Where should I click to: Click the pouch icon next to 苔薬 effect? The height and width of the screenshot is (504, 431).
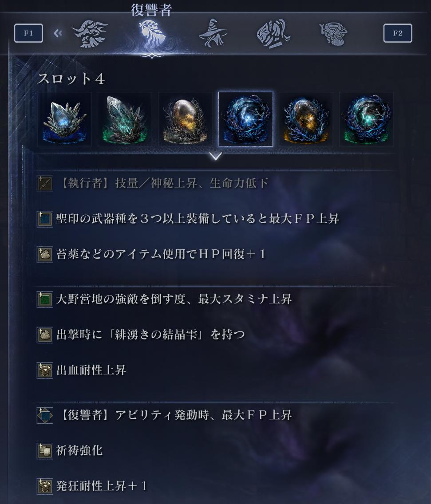click(45, 255)
